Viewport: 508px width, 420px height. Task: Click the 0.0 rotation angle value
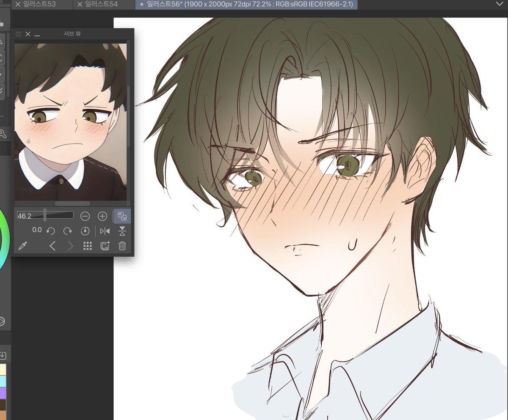(x=37, y=230)
